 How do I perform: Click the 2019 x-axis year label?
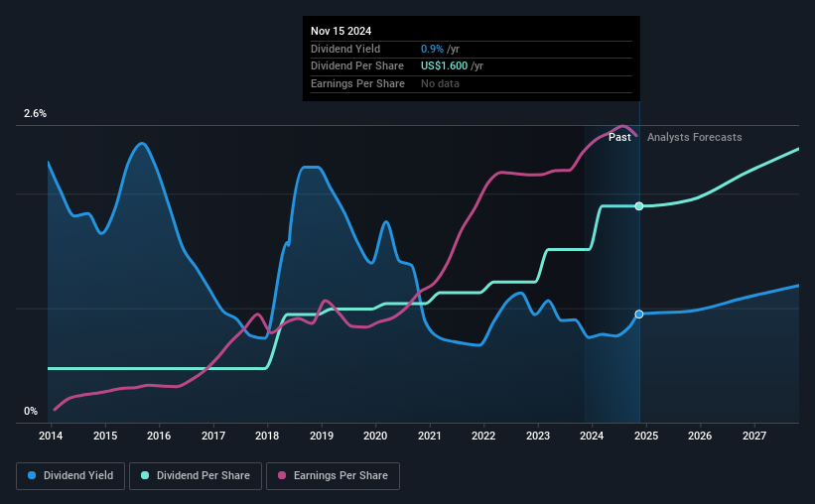(x=322, y=436)
